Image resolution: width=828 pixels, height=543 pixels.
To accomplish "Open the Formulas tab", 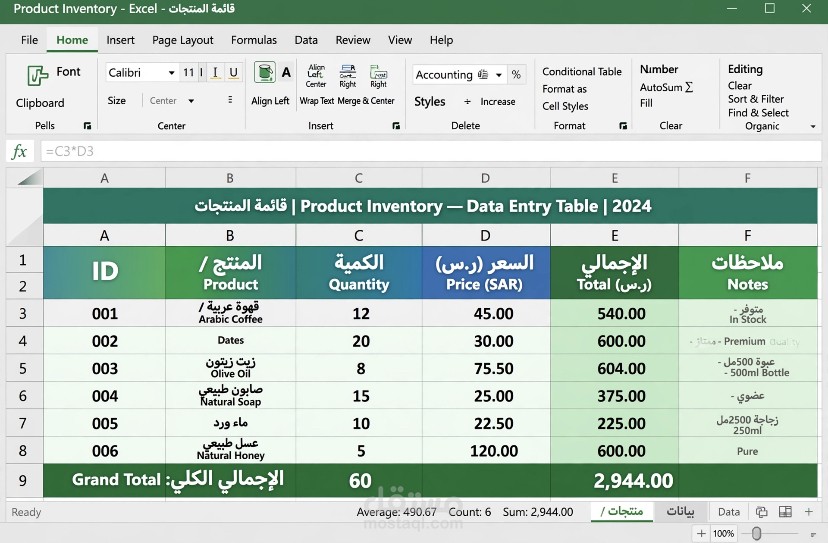I will 254,40.
